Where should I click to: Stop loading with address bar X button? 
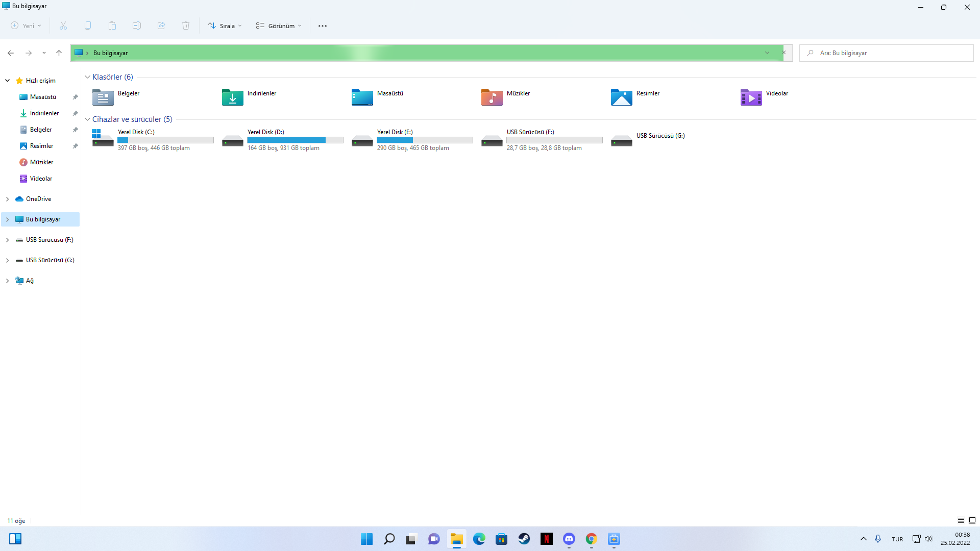[784, 53]
